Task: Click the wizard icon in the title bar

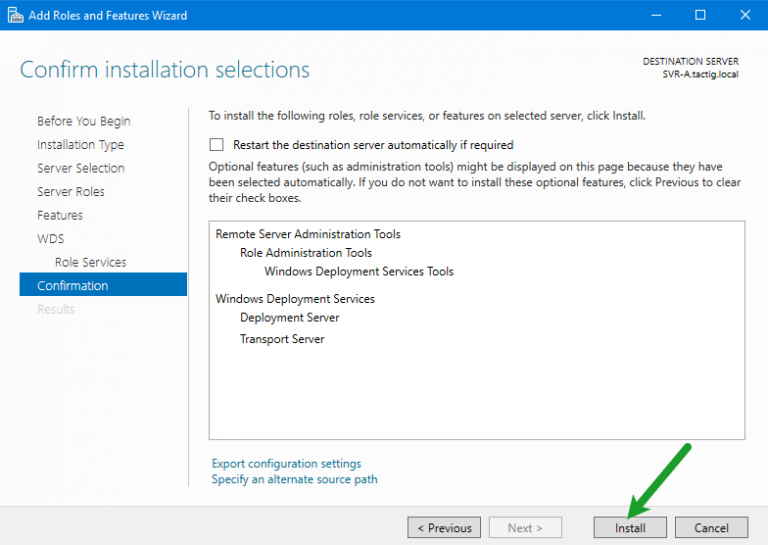Action: (15, 15)
